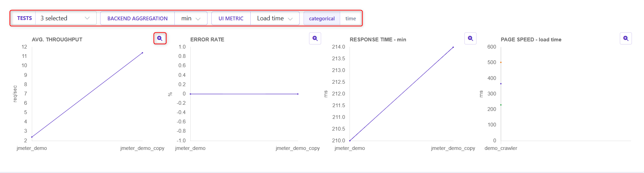Click the jmeter_demo_copy endpoint on throughput line

tap(142, 53)
